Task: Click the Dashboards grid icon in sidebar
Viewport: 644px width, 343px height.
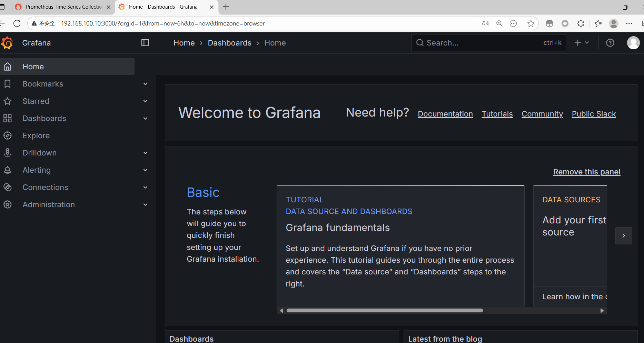Action: (8, 118)
